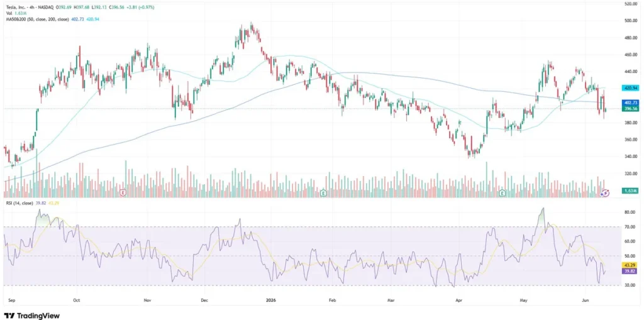Click the Oct label on time axis
The image size is (644, 320).
point(76,300)
